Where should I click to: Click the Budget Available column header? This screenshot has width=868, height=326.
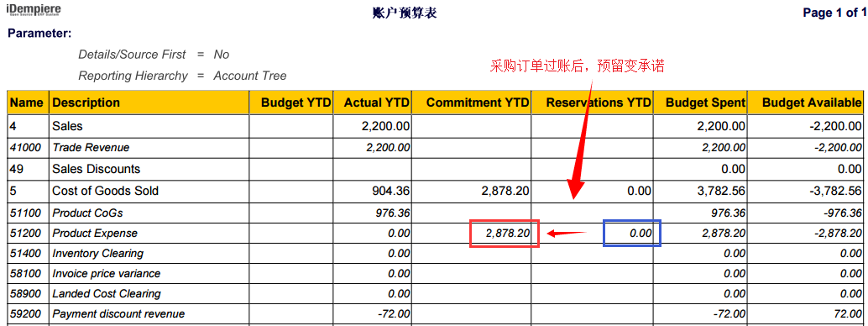tap(805, 103)
